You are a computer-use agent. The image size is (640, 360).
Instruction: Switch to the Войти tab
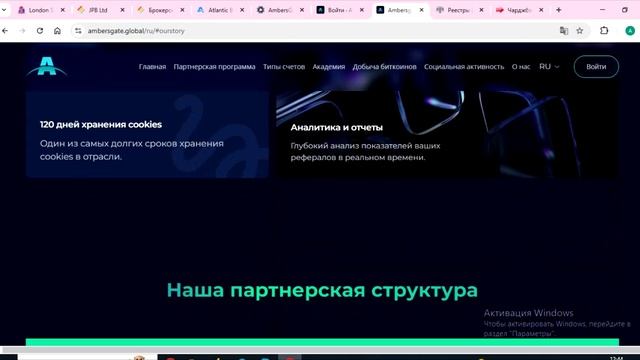coord(340,10)
